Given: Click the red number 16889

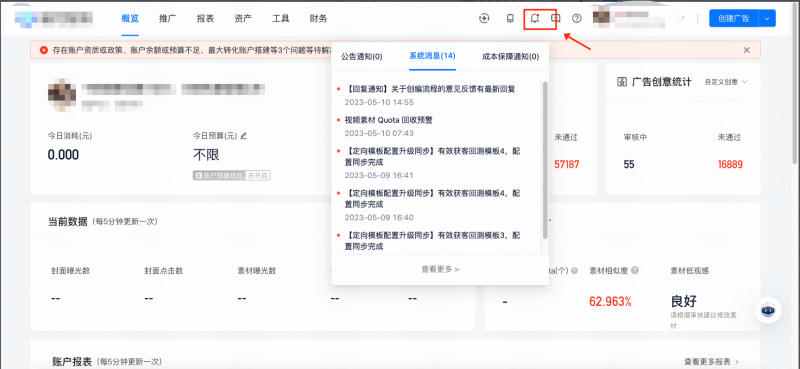Looking at the screenshot, I should pos(730,164).
